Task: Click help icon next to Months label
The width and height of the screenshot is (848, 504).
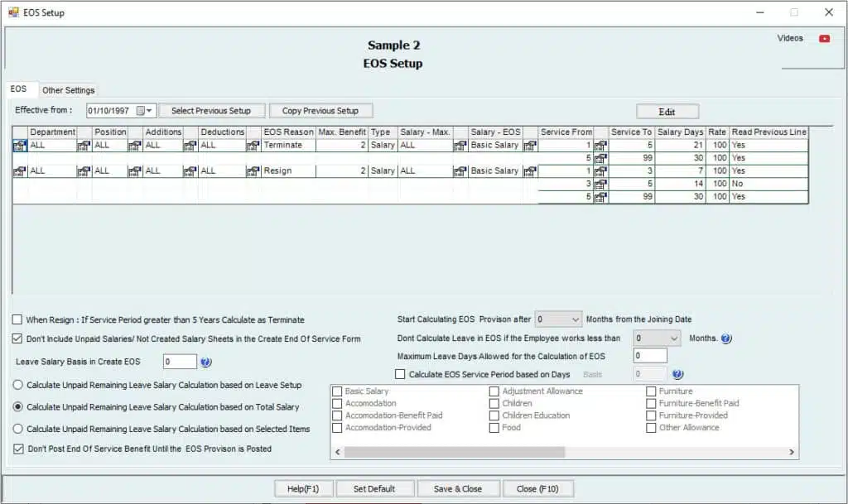Action: click(726, 338)
